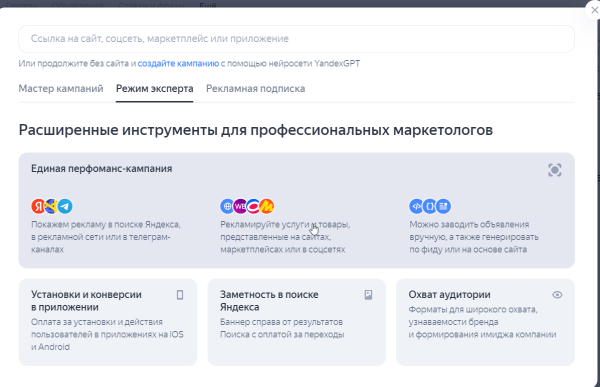Click the Telegram channel icon
The height and width of the screenshot is (387, 600).
[x=65, y=206]
